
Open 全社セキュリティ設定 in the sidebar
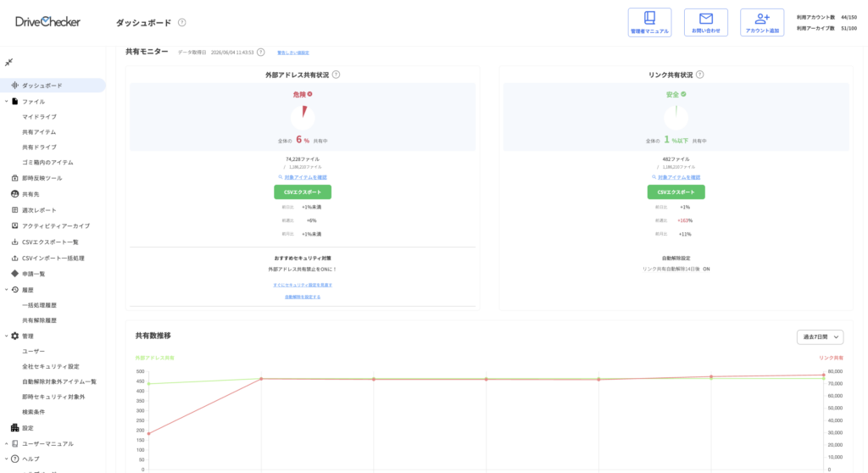pyautogui.click(x=51, y=366)
